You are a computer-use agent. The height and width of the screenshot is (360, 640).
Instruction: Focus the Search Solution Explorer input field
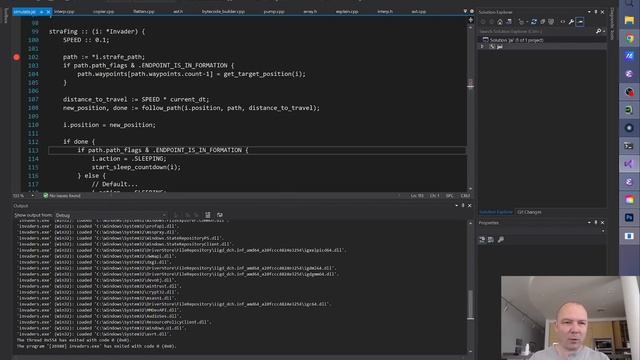536,31
